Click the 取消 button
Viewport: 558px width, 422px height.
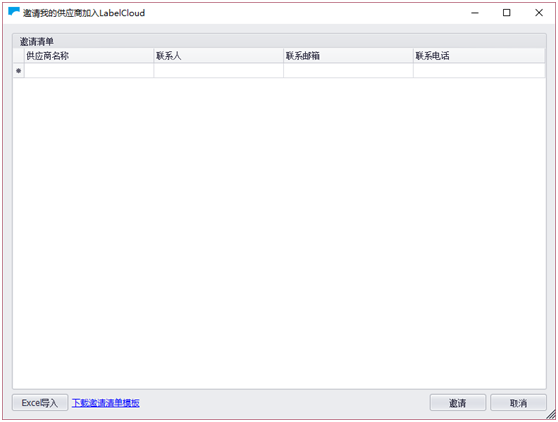click(x=518, y=403)
